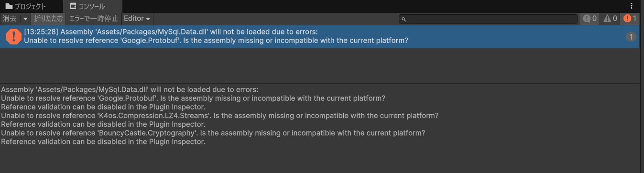Viewport: 644px width, 173px height.
Task: Open the プロジェクト tab
Action: (26, 6)
